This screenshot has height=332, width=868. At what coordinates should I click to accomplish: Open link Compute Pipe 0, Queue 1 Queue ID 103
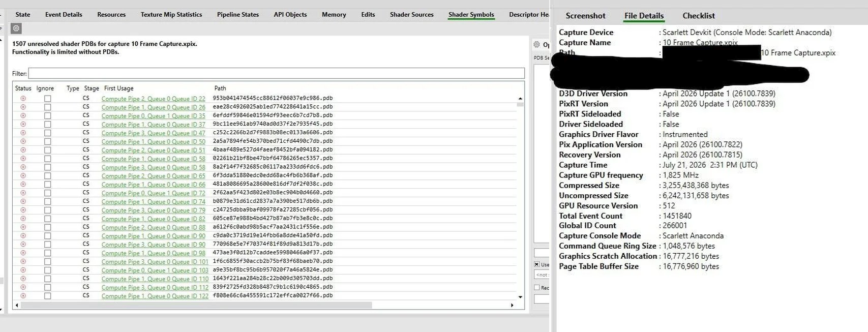[155, 270]
